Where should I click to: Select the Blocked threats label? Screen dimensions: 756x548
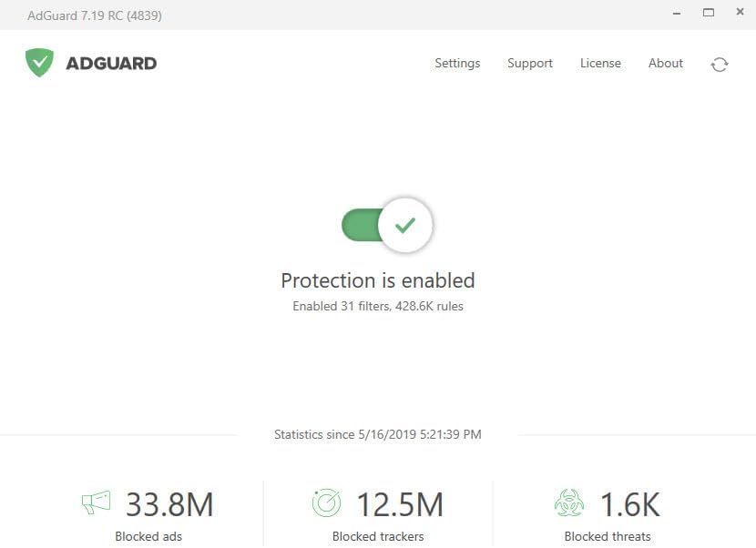608,536
